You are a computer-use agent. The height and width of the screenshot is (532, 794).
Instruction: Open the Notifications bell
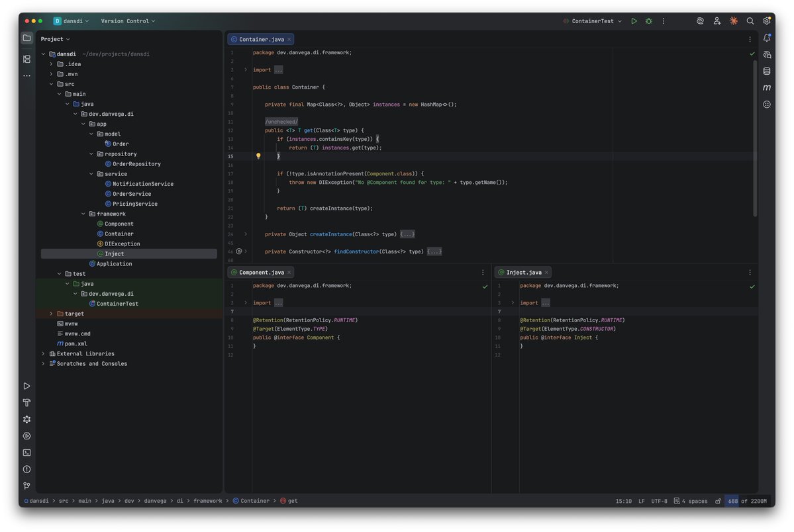(767, 38)
